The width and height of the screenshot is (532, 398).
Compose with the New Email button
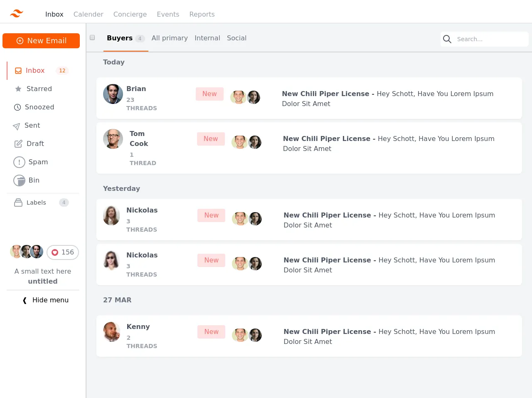pos(41,41)
